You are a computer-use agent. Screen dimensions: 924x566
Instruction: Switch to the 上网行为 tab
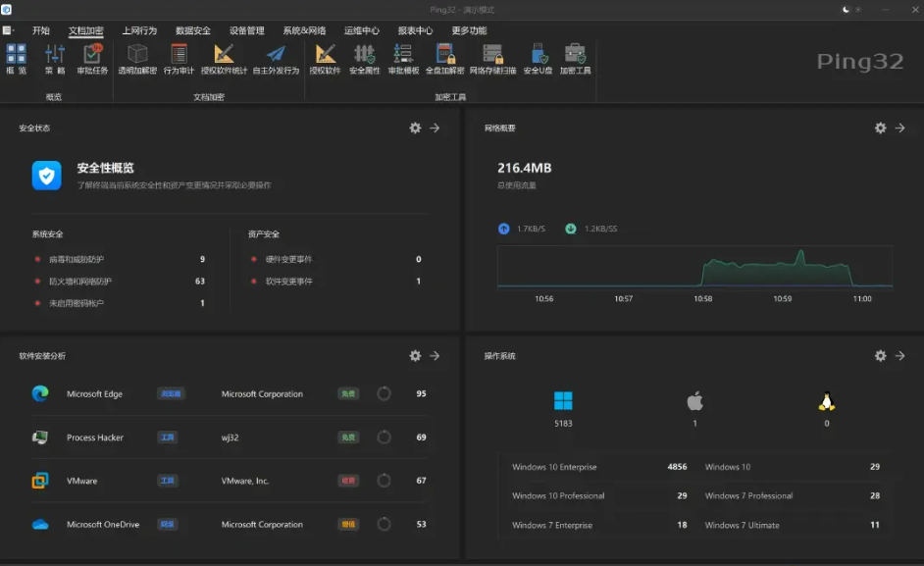(139, 30)
